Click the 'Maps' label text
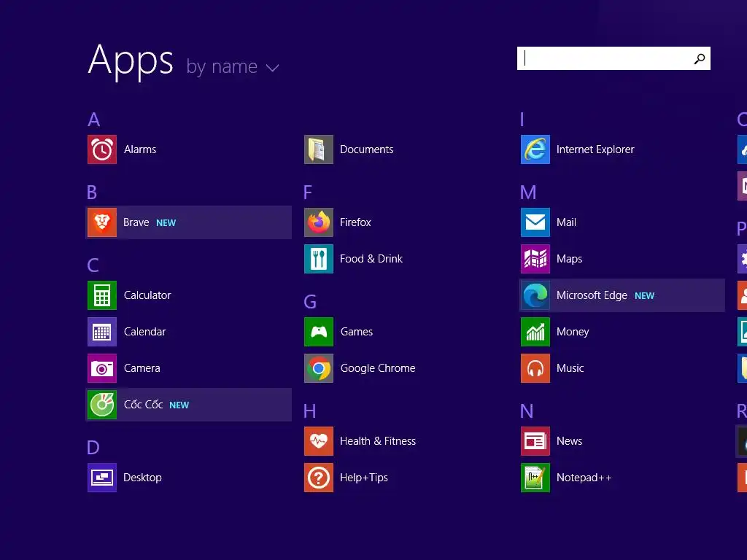The height and width of the screenshot is (560, 747). 569,259
